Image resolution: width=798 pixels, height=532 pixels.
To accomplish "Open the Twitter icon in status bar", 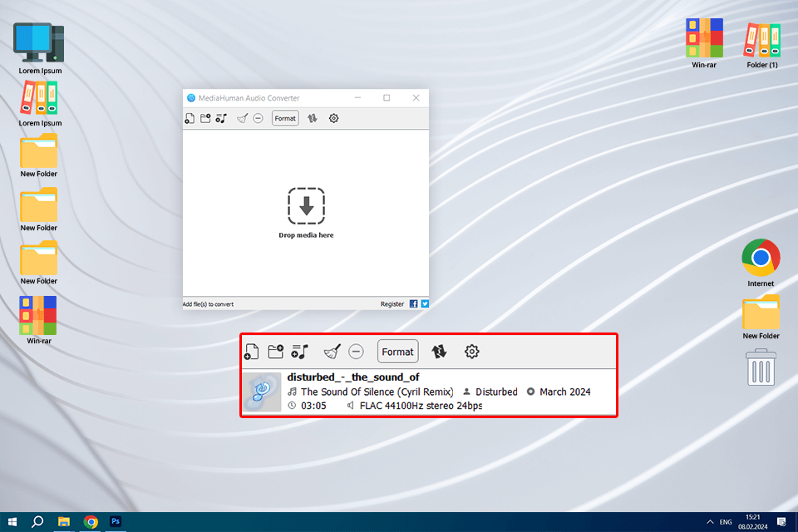I will 425,304.
